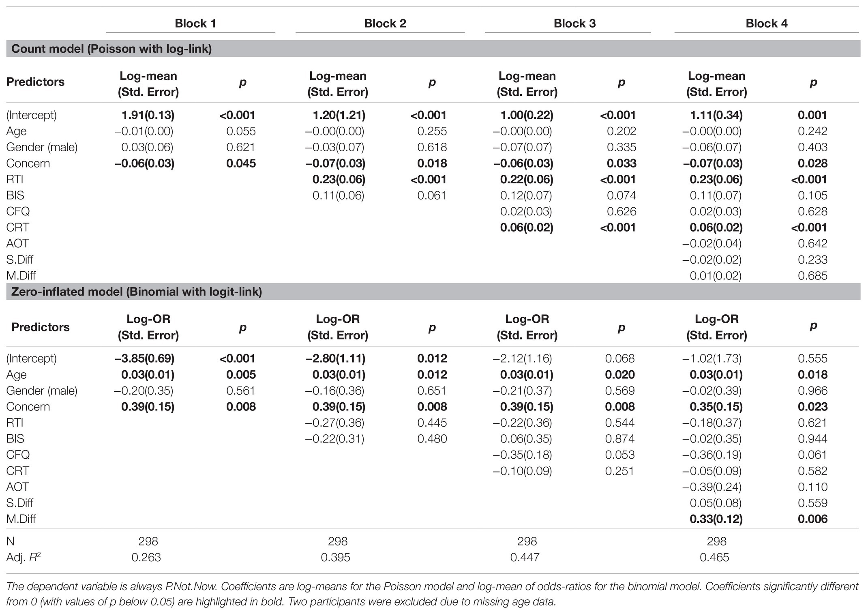Viewport: 868px width, 614px height.
Task: Click the CFQ p value 0.628
Action: (x=812, y=212)
